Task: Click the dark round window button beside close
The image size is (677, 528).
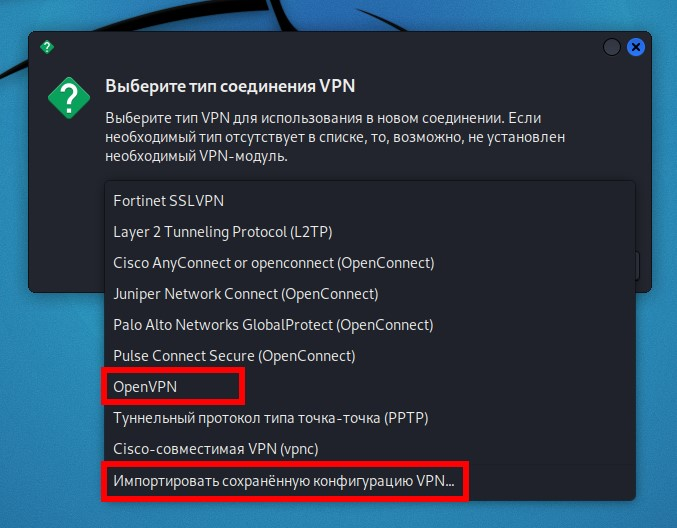Action: pyautogui.click(x=612, y=47)
